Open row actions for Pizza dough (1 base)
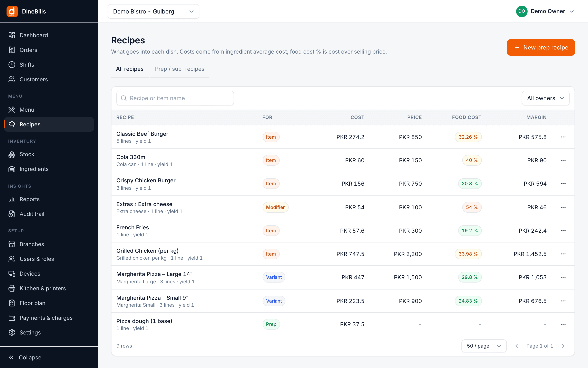This screenshot has width=588, height=368. coord(563,324)
